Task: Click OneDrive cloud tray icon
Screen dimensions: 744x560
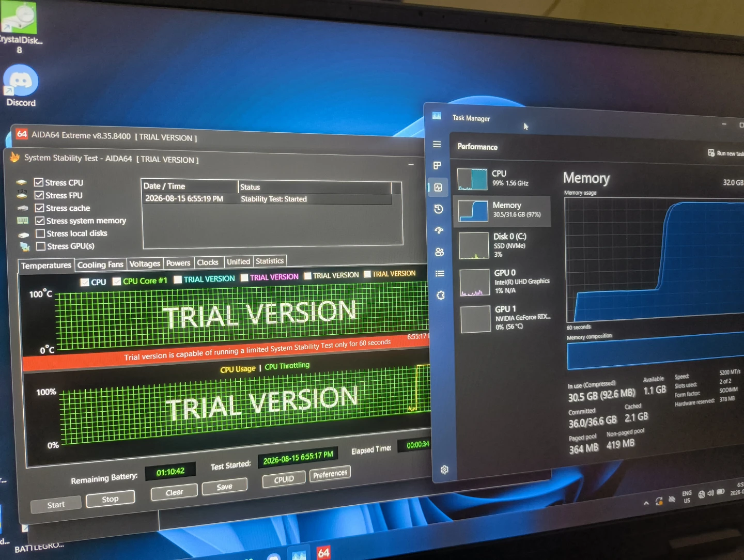Action: [x=672, y=499]
